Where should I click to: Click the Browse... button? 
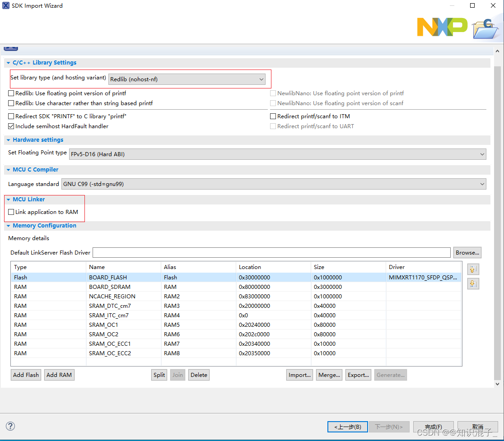[467, 252]
